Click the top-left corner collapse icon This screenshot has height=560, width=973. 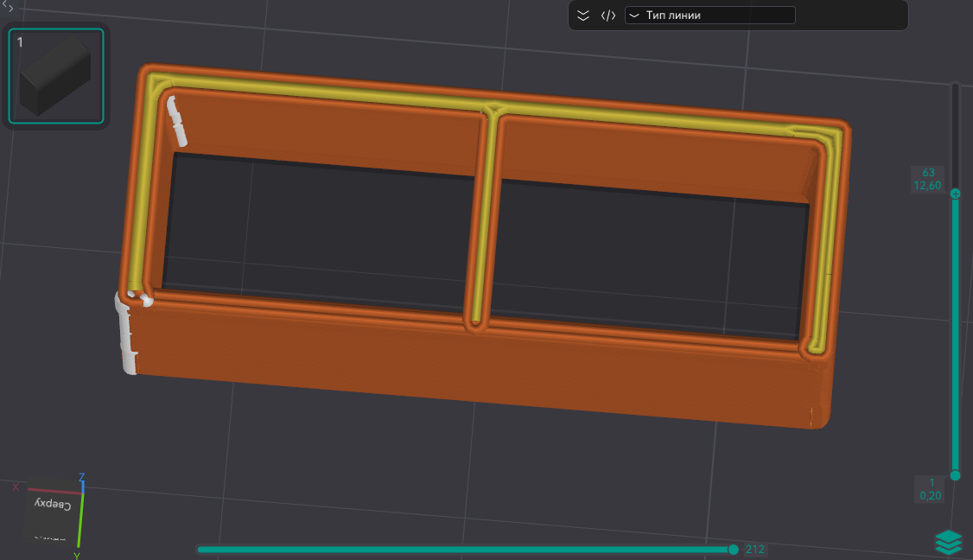pyautogui.click(x=7, y=5)
